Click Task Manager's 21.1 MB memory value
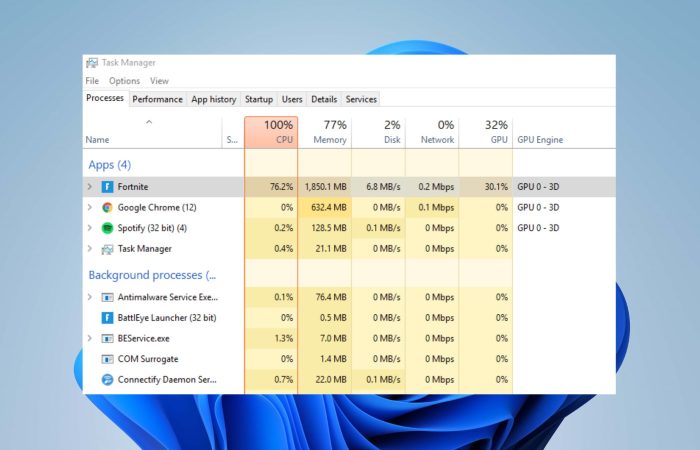 331,249
